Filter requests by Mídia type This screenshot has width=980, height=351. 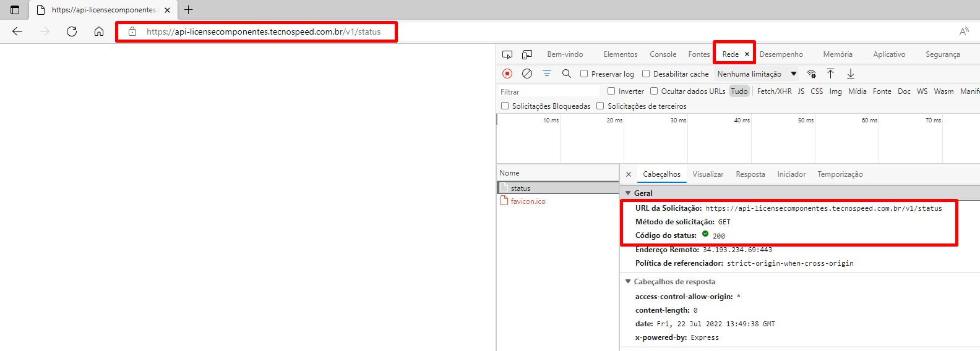click(x=858, y=91)
